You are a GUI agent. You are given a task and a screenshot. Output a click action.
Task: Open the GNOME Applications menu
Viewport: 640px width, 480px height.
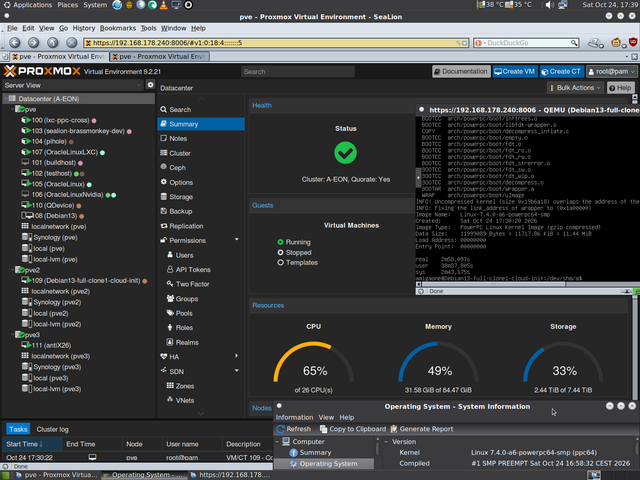tap(28, 5)
